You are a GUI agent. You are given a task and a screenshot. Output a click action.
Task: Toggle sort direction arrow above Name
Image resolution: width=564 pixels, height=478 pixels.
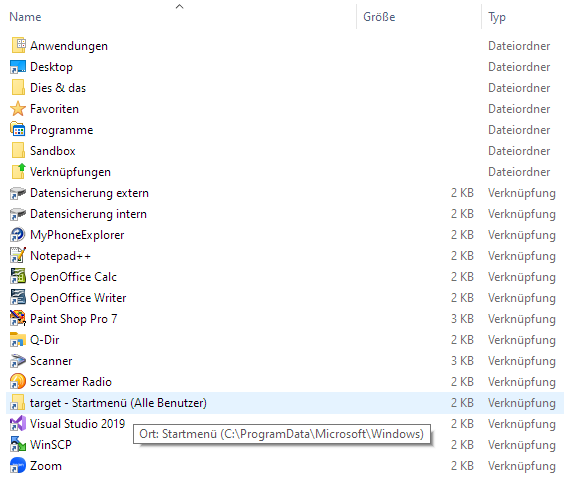[179, 6]
